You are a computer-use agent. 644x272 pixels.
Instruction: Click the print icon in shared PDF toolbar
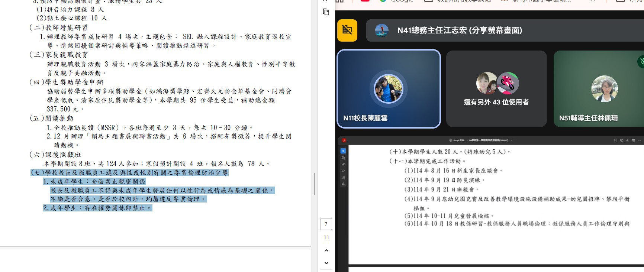(x=634, y=140)
